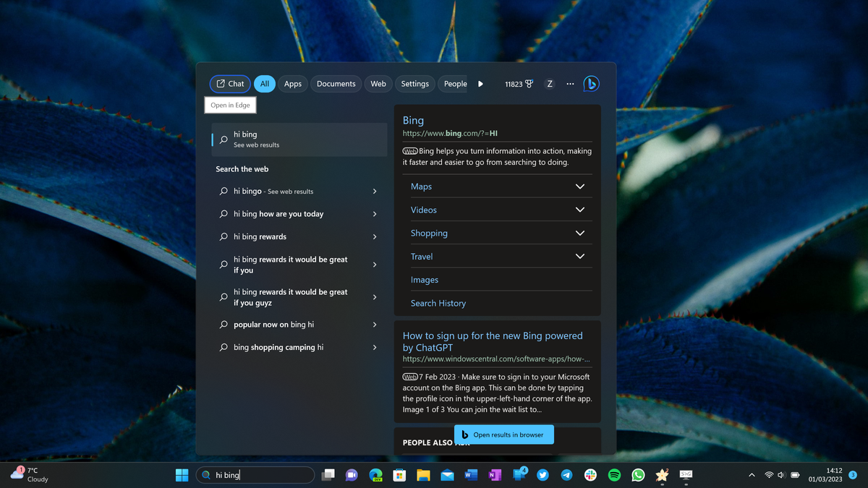Click the Windows Start button

182,475
